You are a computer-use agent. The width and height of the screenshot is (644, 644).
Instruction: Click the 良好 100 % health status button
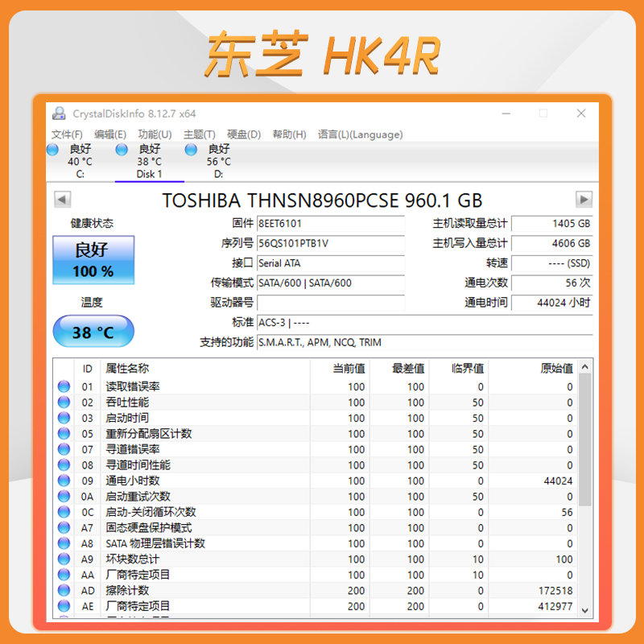coord(93,260)
